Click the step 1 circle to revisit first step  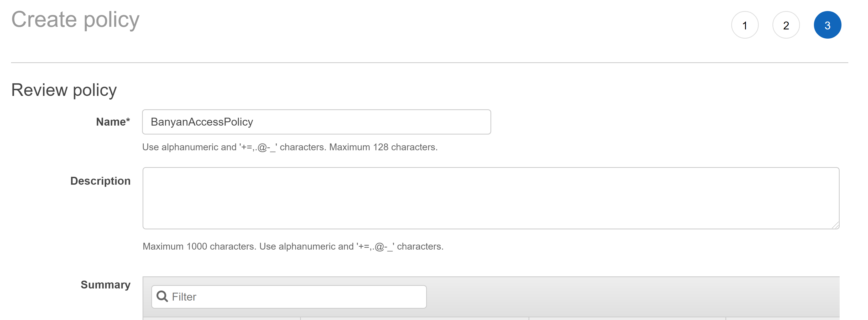tap(745, 25)
